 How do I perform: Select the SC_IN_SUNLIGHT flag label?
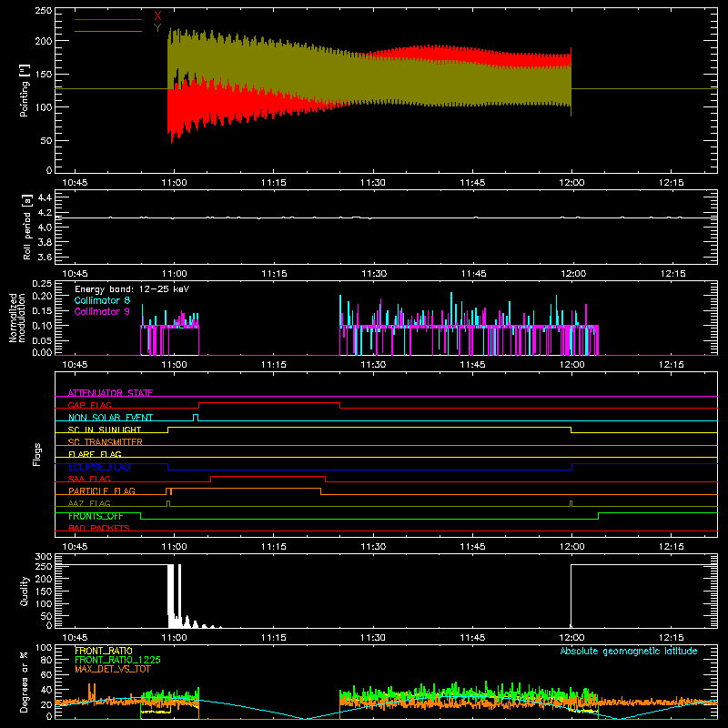(105, 430)
